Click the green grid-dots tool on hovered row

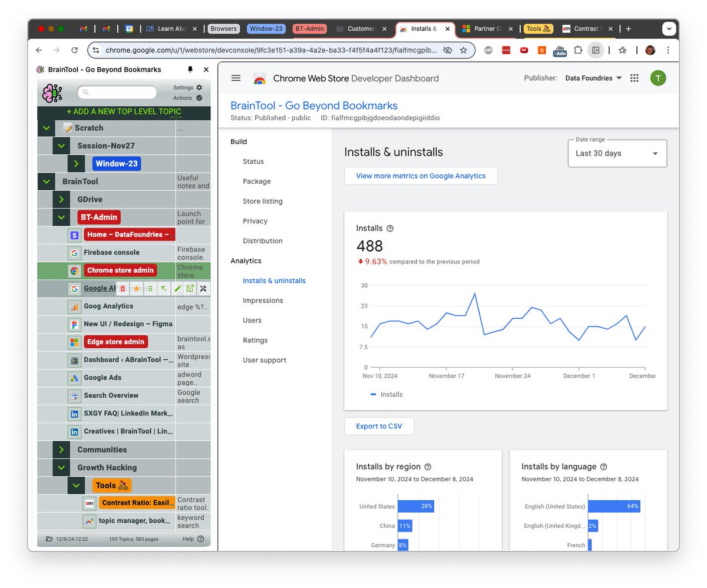point(150,289)
